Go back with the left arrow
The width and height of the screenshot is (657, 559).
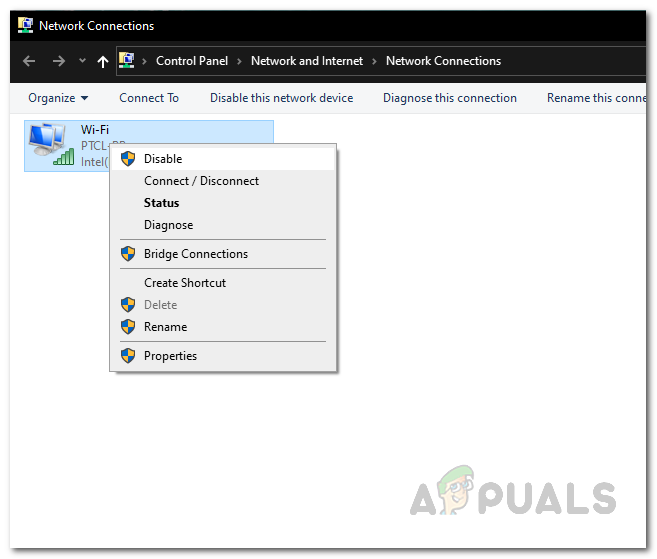click(29, 61)
